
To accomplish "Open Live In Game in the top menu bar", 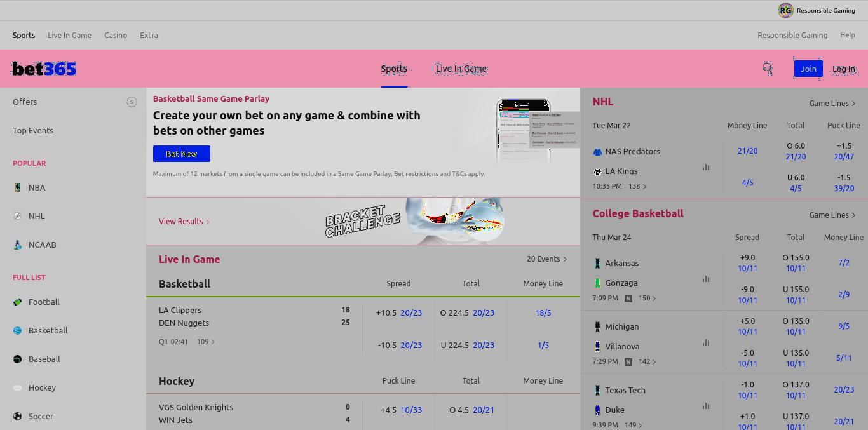I will point(69,36).
